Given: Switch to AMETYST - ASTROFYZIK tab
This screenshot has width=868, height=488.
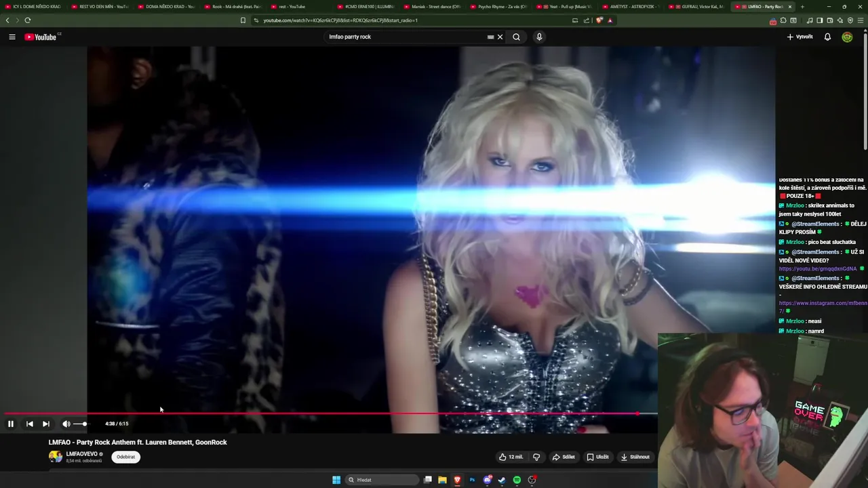Looking at the screenshot, I should (631, 7).
